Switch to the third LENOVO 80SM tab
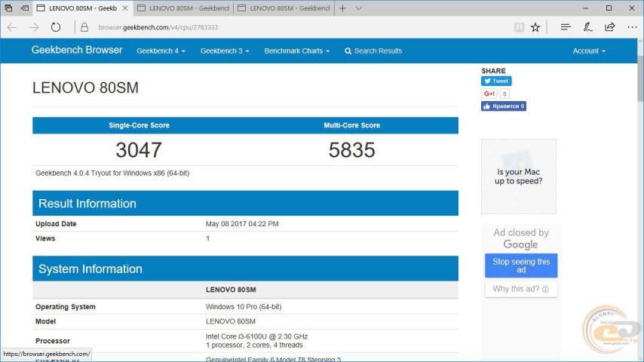 (x=284, y=8)
